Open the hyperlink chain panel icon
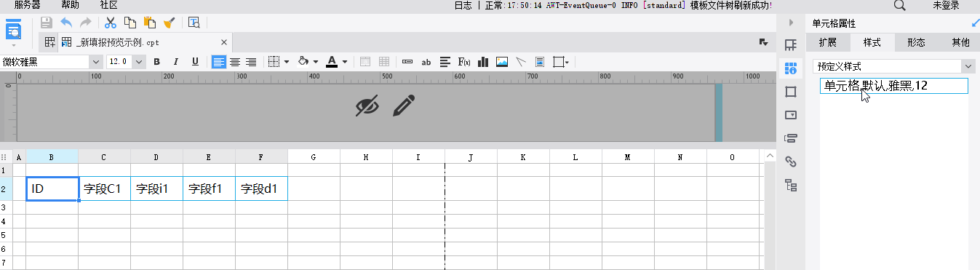The image size is (980, 270). [x=791, y=162]
